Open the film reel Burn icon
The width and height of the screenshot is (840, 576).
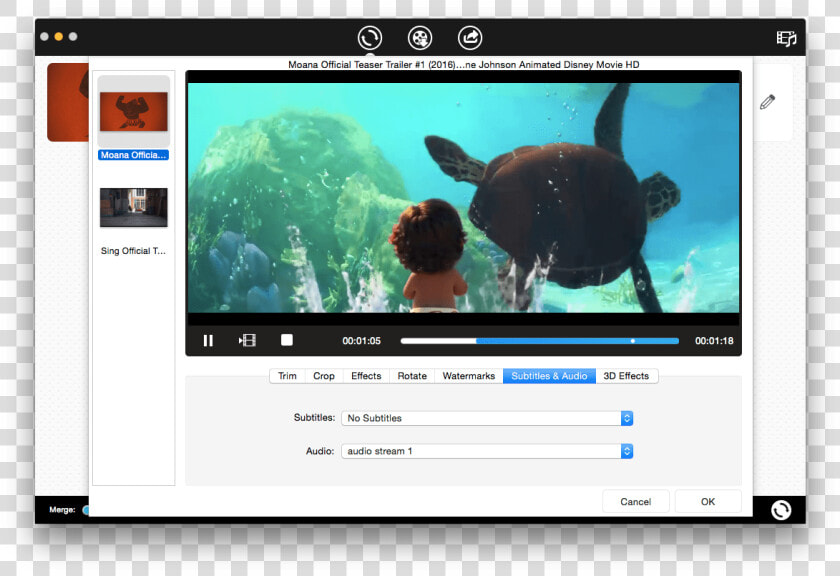pyautogui.click(x=419, y=38)
